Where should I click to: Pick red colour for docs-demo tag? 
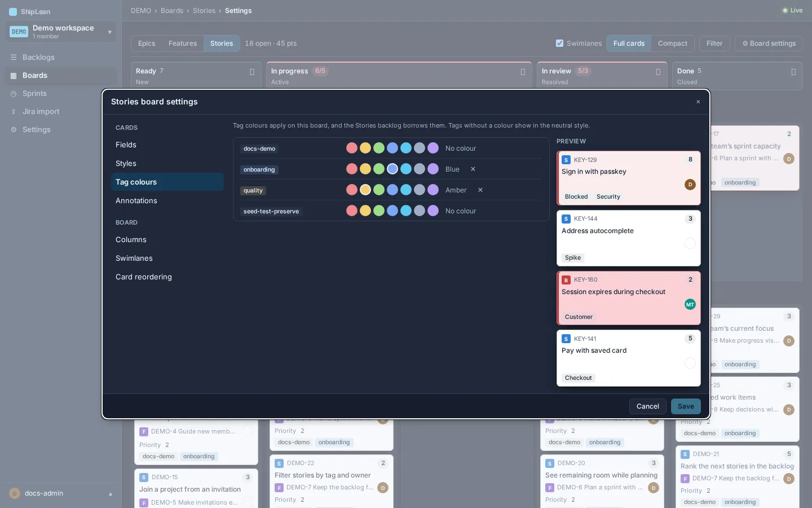tap(352, 148)
